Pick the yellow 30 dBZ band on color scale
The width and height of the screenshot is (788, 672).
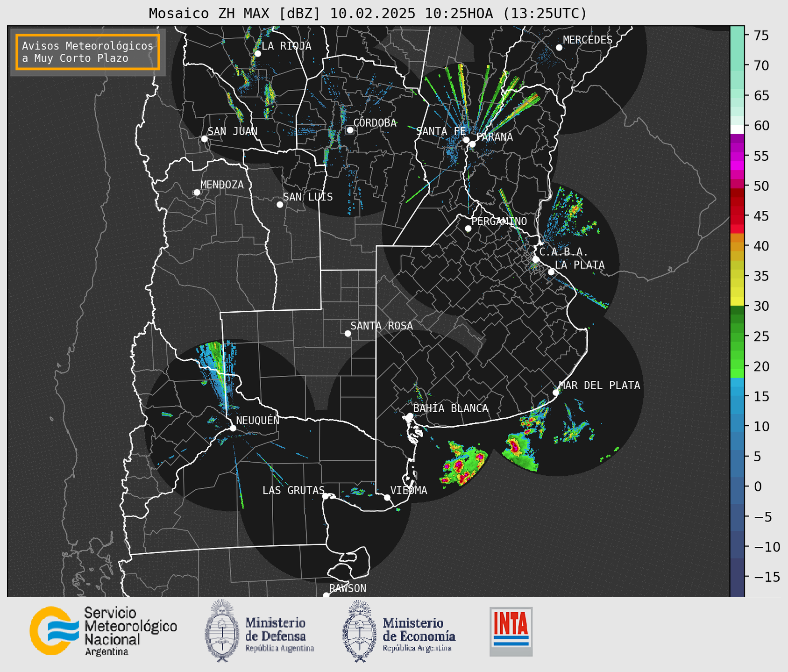pos(737,300)
